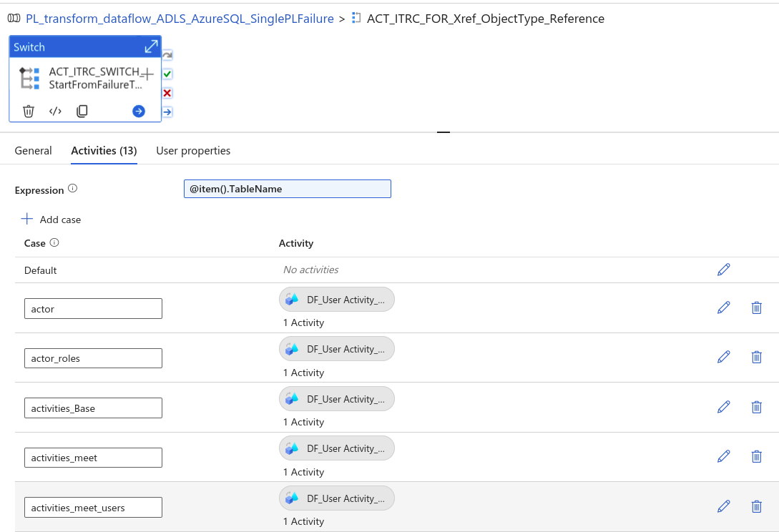The image size is (779, 532).
Task: Expand the Switch activity to full screen
Action: pos(150,46)
